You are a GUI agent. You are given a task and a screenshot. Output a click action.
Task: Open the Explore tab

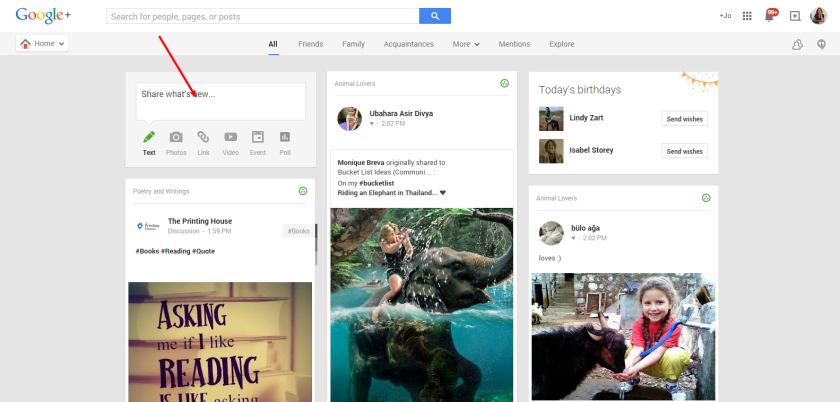click(x=561, y=44)
